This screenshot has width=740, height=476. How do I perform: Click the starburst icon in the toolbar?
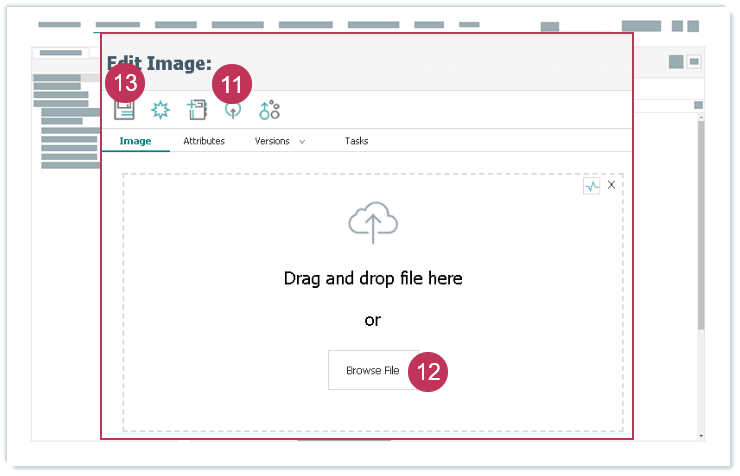(x=160, y=110)
